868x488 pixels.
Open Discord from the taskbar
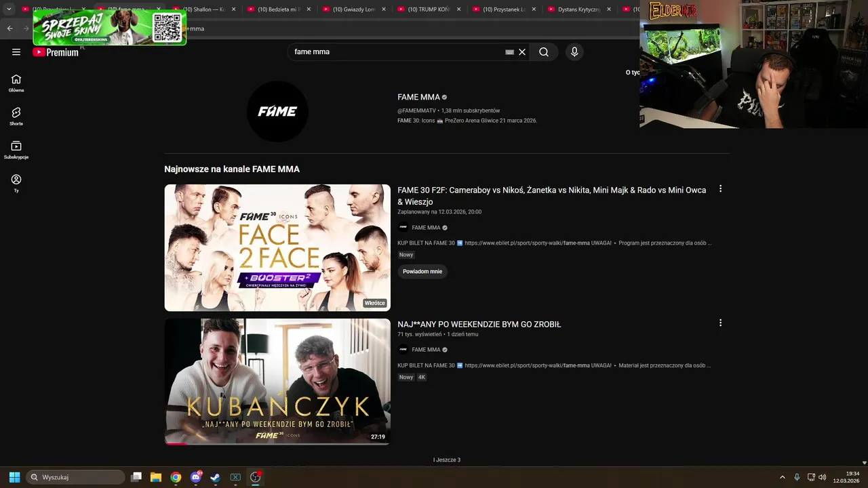(x=196, y=477)
